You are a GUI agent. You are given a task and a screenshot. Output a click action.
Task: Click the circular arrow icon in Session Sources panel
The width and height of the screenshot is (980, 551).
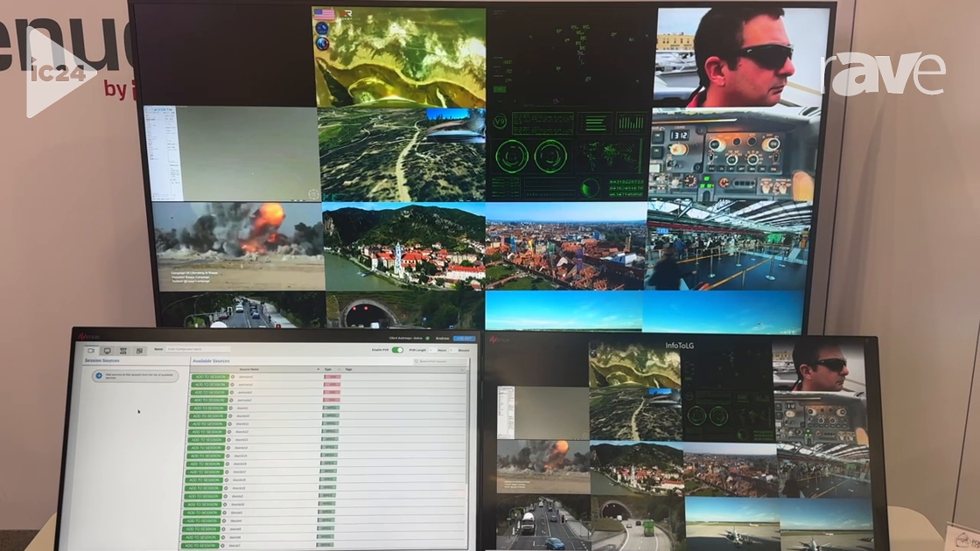click(98, 375)
